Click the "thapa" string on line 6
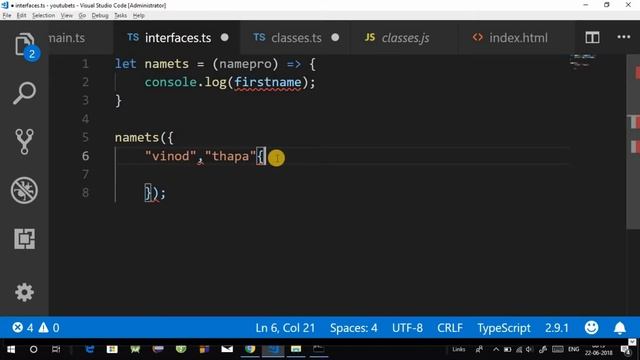 231,156
